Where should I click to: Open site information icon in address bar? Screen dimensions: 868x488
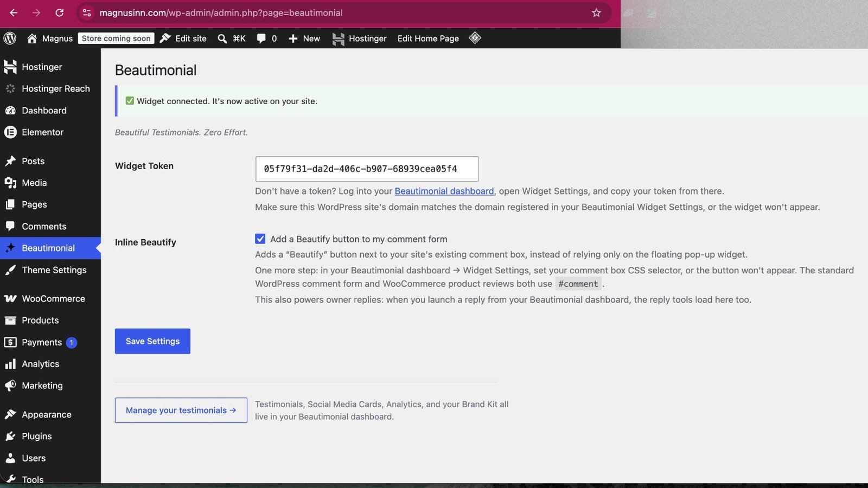(x=87, y=12)
